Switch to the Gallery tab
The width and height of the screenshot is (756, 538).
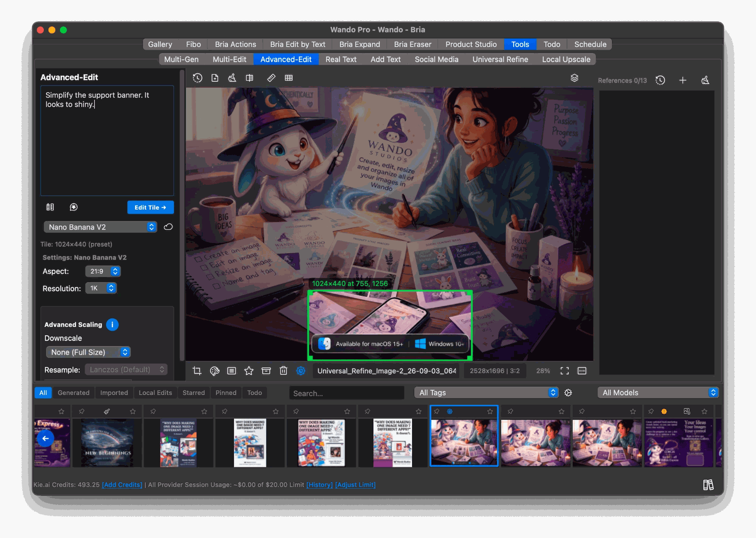coord(160,44)
